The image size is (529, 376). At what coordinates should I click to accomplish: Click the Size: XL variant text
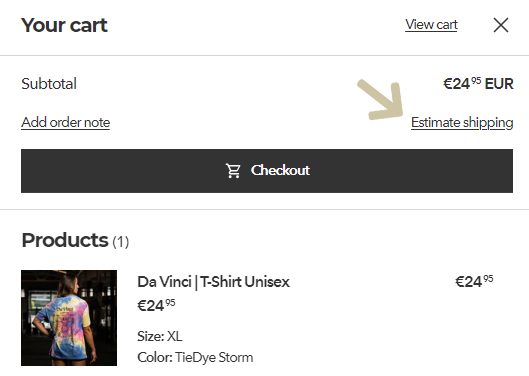(160, 336)
